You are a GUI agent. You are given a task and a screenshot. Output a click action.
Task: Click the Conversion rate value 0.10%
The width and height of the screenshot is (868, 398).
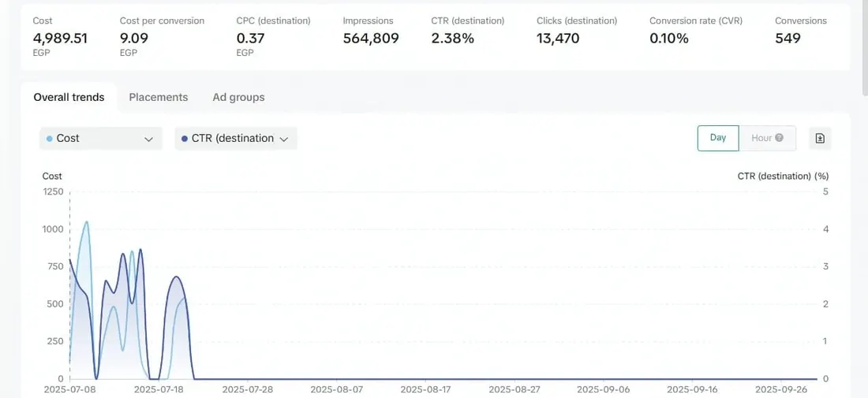668,39
